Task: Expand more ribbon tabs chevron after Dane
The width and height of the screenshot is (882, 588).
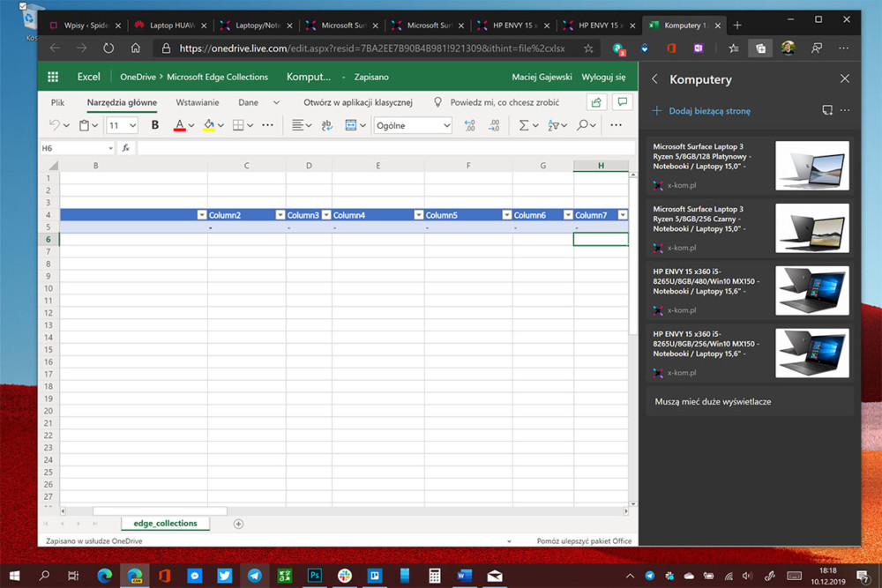Action: tap(276, 102)
